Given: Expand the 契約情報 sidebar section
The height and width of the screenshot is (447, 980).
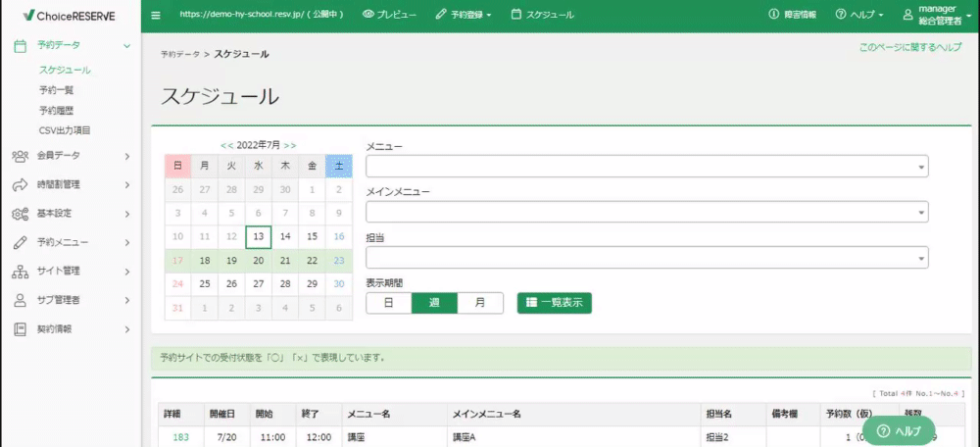Looking at the screenshot, I should 126,328.
